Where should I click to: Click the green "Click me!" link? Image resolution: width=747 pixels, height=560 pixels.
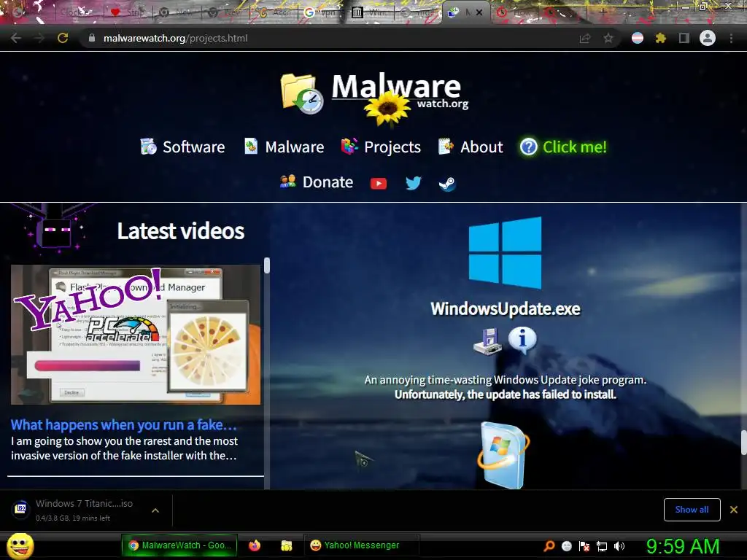click(x=564, y=147)
